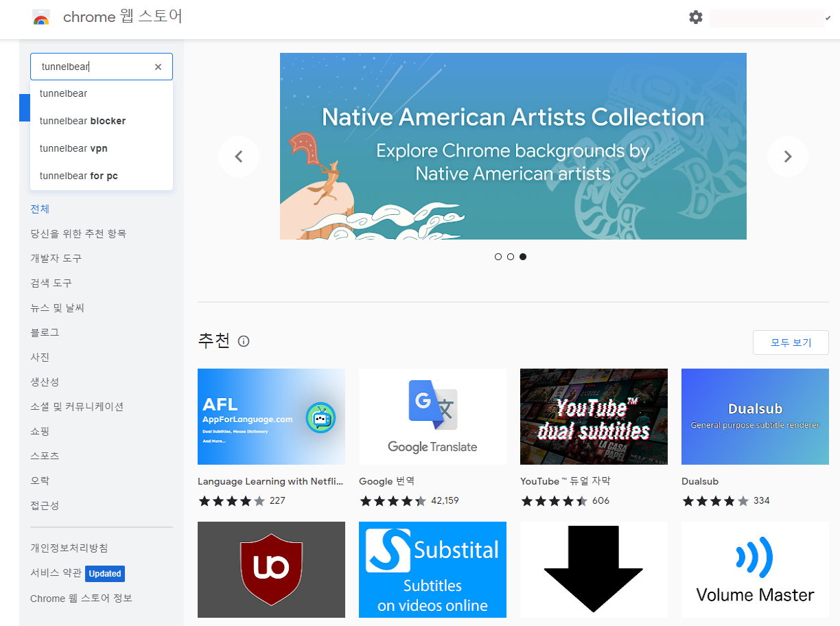The width and height of the screenshot is (840, 626).
Task: Click 'Language Learning with Netfli...' title
Action: coord(270,481)
